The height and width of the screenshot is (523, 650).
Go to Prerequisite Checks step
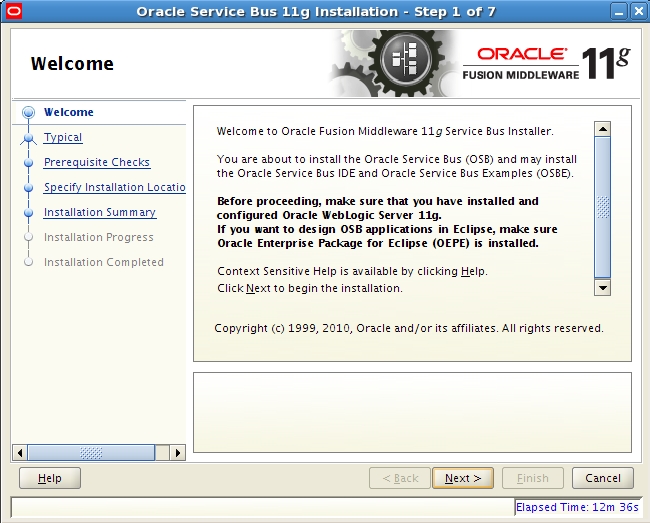click(97, 163)
